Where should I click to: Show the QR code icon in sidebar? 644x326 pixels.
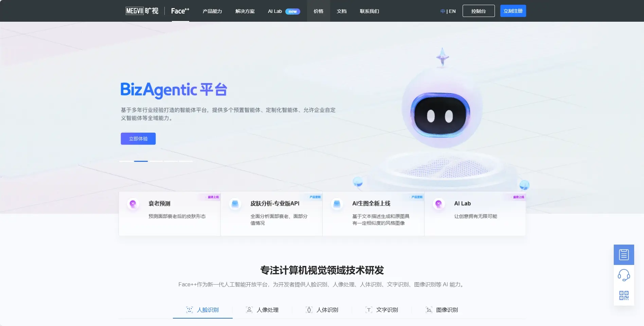pyautogui.click(x=624, y=295)
